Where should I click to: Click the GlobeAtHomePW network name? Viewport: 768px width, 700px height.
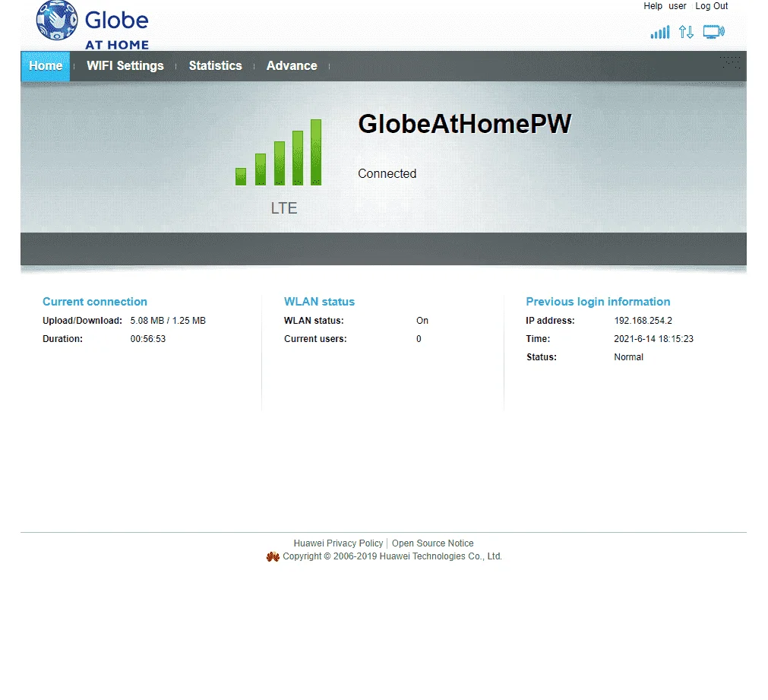point(465,124)
